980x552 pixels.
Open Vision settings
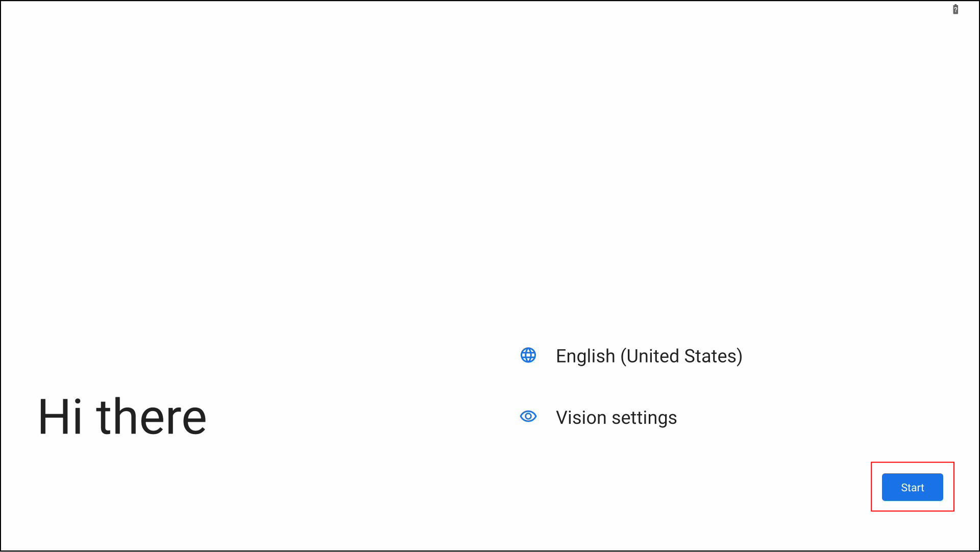click(616, 418)
